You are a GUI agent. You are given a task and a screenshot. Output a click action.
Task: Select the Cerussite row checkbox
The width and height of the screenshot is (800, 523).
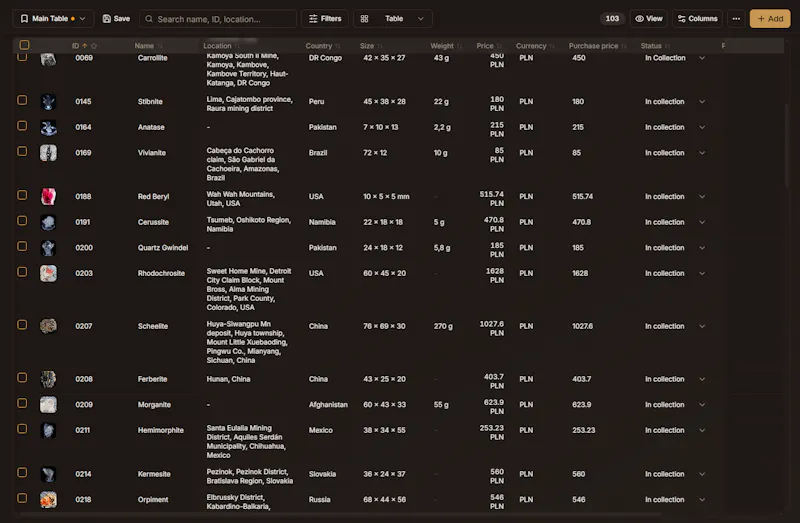point(22,220)
